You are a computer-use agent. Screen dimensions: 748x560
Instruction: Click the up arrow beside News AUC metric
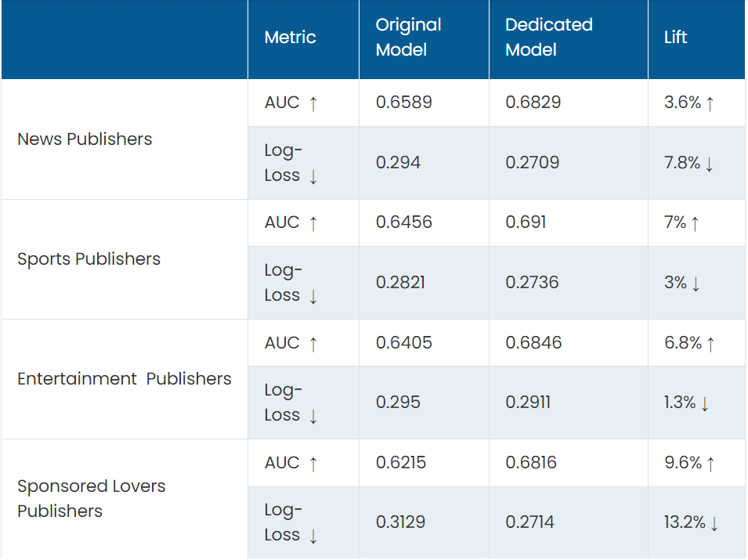coord(313,103)
